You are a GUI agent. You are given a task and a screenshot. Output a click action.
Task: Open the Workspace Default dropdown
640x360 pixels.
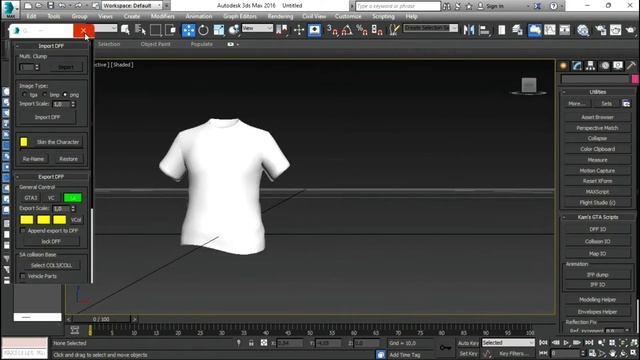pyautogui.click(x=133, y=6)
